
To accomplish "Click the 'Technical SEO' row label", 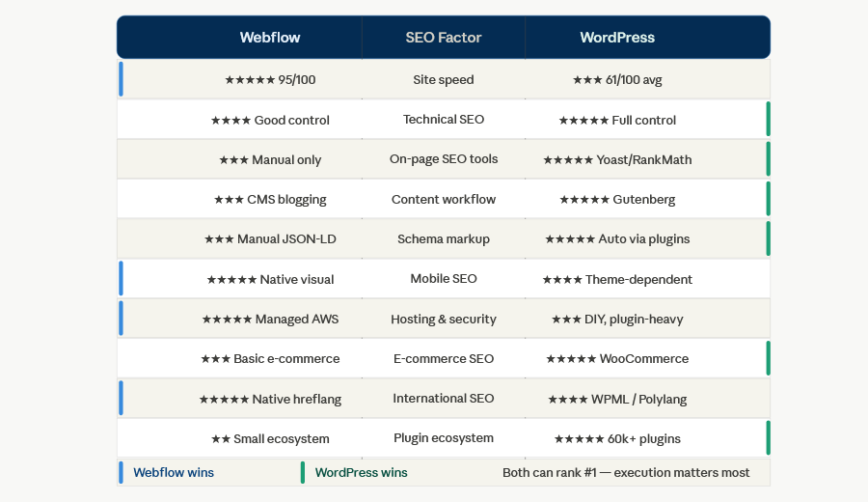I will coord(444,119).
